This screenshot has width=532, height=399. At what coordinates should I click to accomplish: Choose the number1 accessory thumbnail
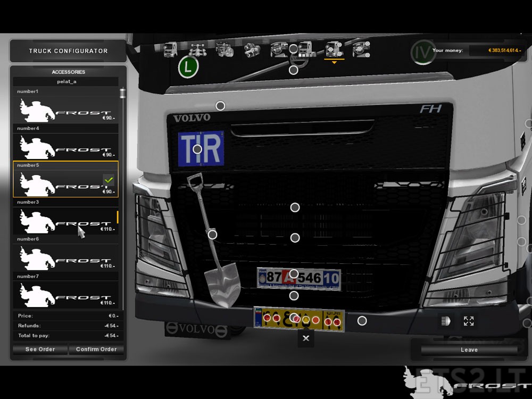point(65,110)
